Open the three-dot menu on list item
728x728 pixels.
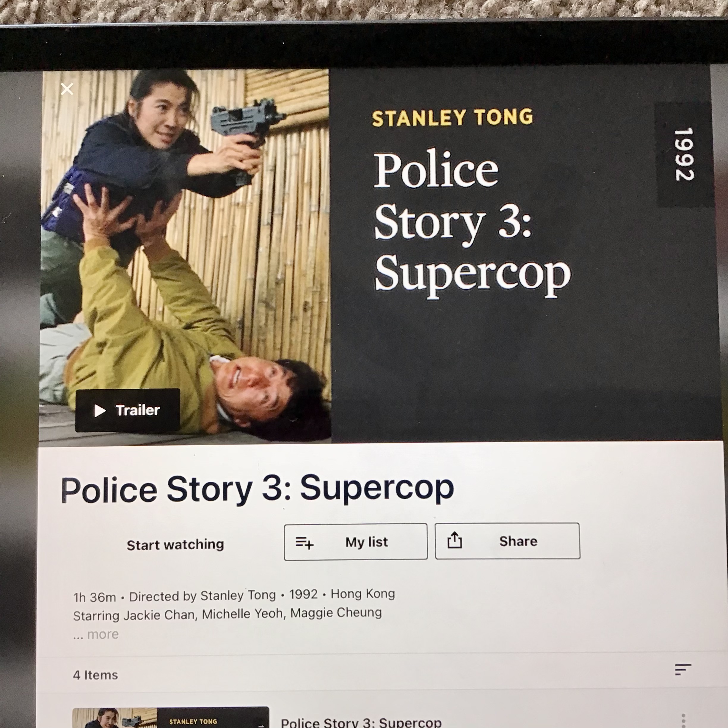(683, 721)
